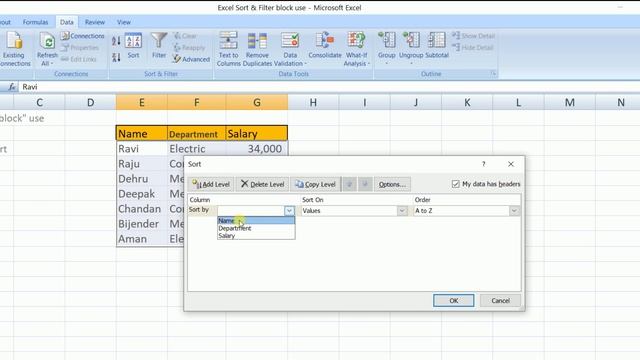Click the Copy Level button
Image resolution: width=640 pixels, height=360 pixels.
[316, 184]
